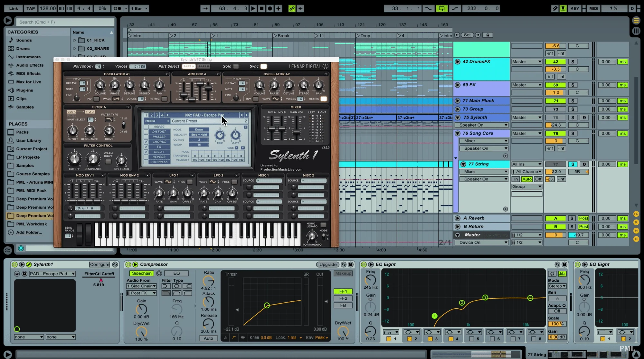Click the Sylenth1 device hot-swap preset icon
Image resolution: width=644 pixels, height=359 pixels.
(x=115, y=264)
